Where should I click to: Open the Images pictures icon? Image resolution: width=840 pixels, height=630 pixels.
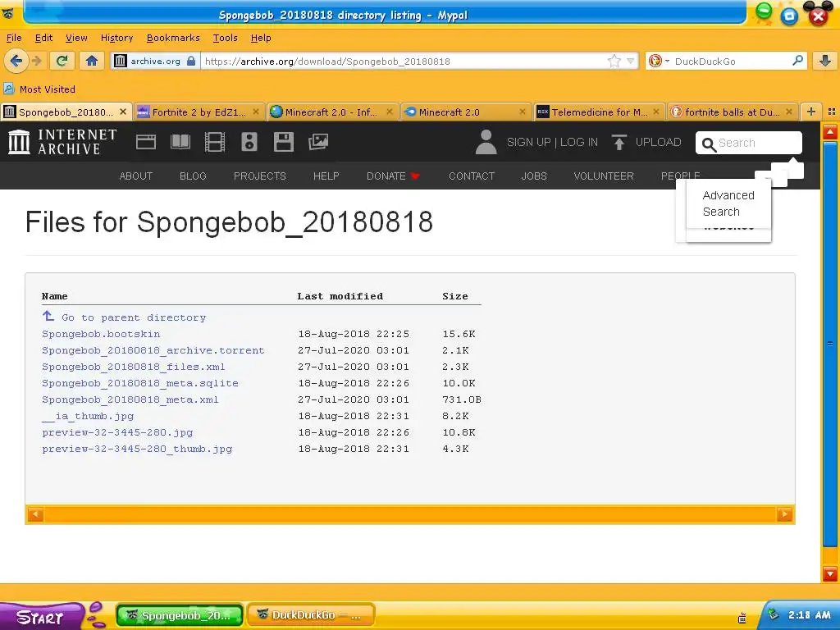(x=318, y=142)
